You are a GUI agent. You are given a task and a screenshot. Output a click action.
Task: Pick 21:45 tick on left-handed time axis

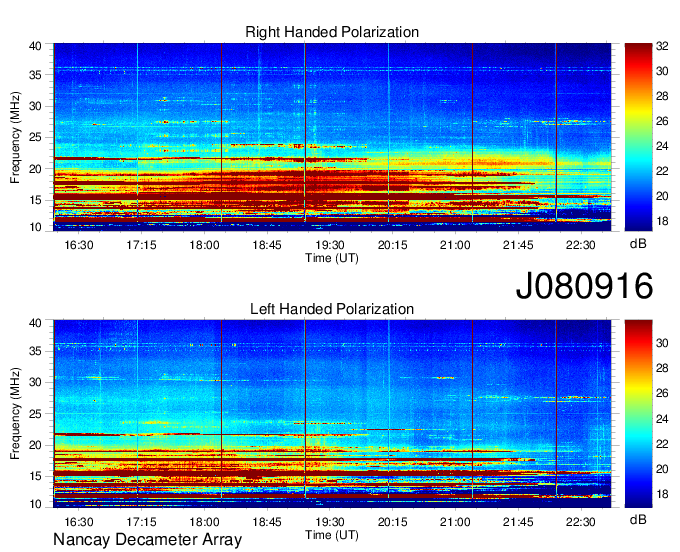(x=518, y=522)
